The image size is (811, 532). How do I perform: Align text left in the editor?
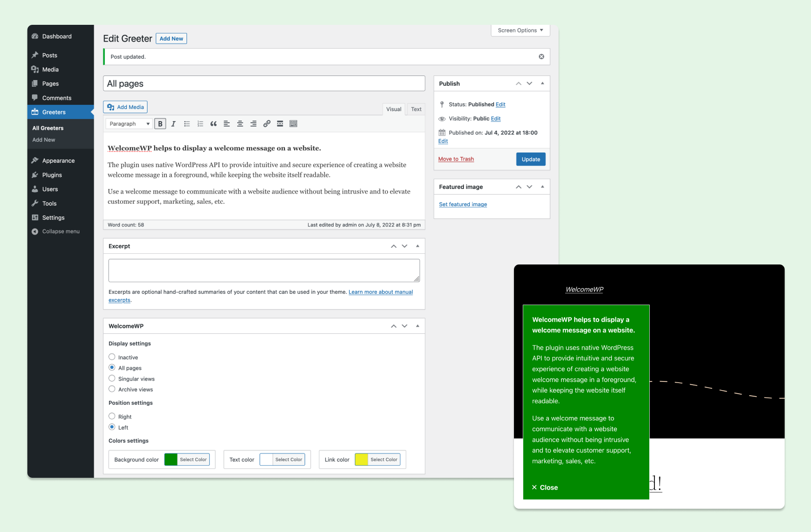click(x=227, y=124)
